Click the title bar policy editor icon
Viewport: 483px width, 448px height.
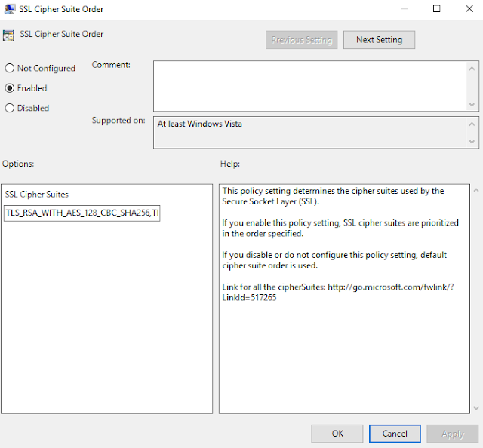(x=10, y=9)
